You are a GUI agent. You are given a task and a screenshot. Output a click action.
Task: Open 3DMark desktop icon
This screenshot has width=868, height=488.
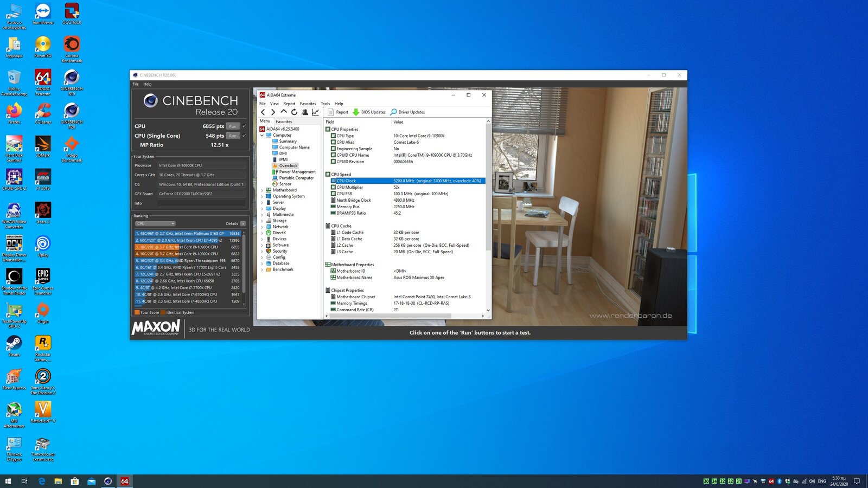click(x=43, y=146)
